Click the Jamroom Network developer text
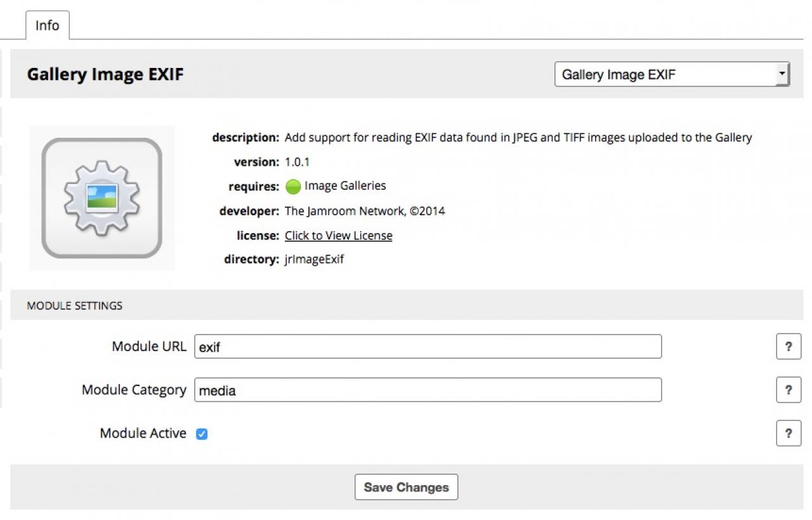The image size is (812, 520). pyautogui.click(x=365, y=211)
